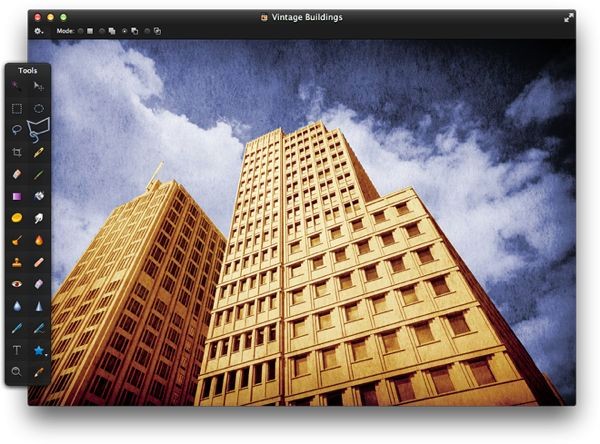Choose the Blur water drop tool

pos(16,306)
